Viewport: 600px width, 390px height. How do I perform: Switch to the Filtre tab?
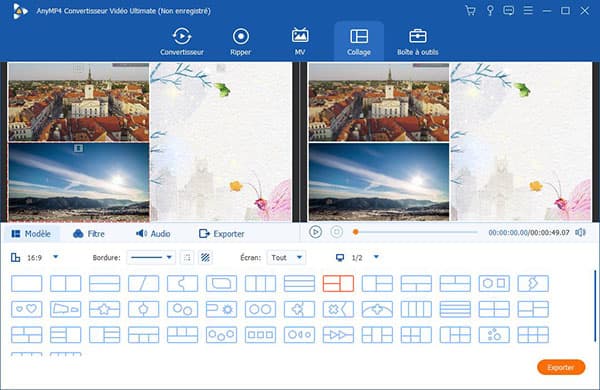point(89,234)
